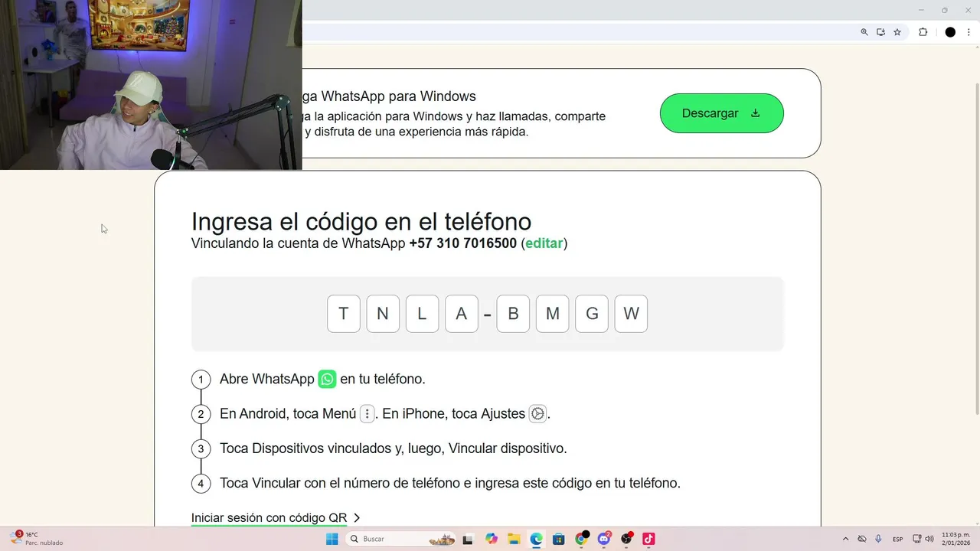The height and width of the screenshot is (551, 980).
Task: Click the microphone icon in system tray
Action: (x=878, y=539)
